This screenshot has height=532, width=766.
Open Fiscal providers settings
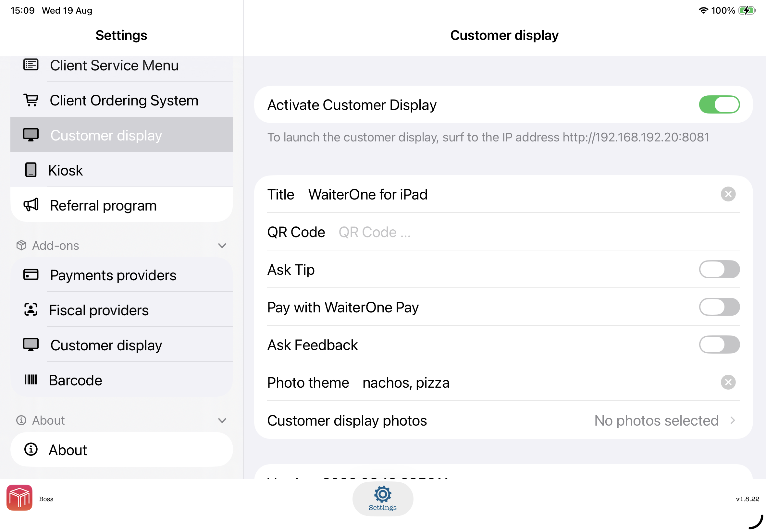(x=122, y=310)
